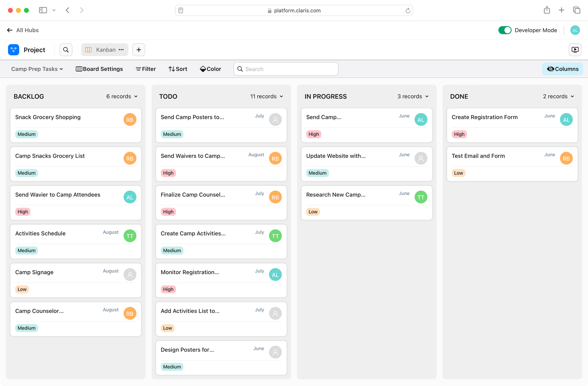Click the back arrow beside All Hubs
This screenshot has height=386, width=588.
(x=10, y=30)
